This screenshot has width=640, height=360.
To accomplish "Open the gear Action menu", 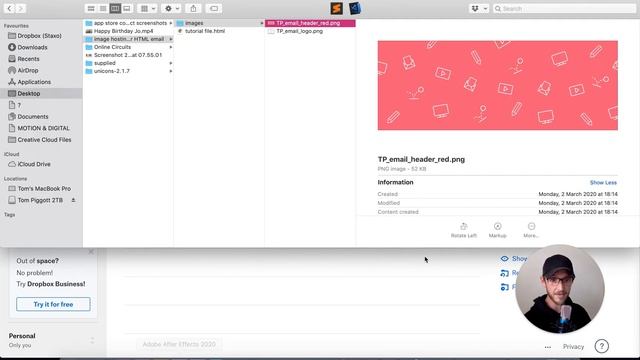I will (x=171, y=8).
